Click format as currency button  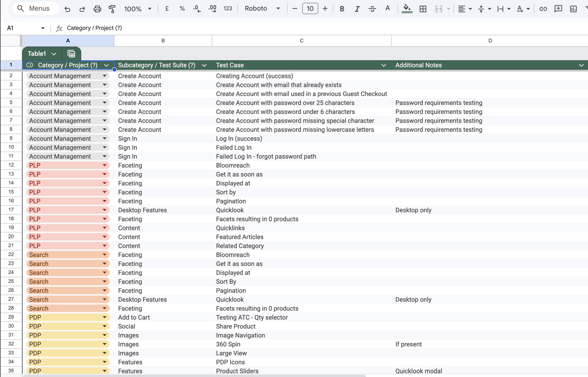(167, 8)
